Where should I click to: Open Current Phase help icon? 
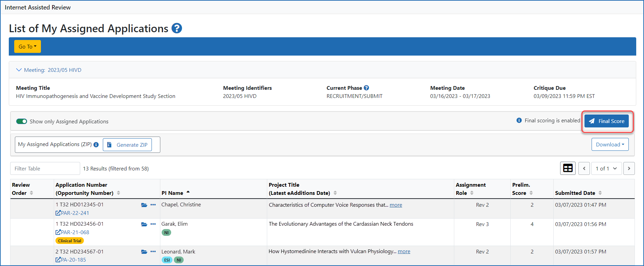click(366, 88)
